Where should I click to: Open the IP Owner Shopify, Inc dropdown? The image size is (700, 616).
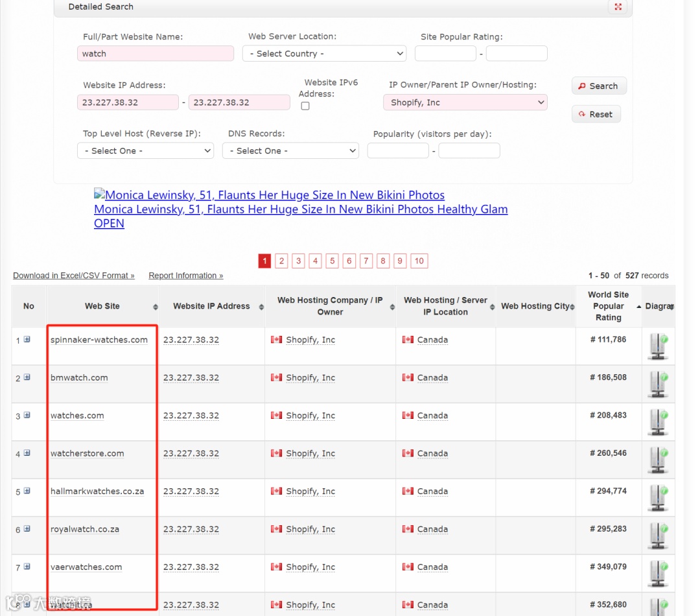tap(465, 102)
